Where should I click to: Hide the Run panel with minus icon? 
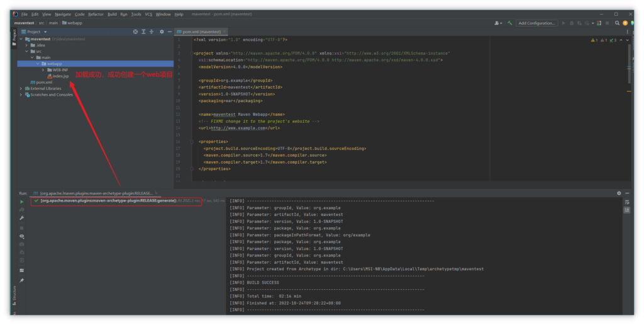coord(627,193)
